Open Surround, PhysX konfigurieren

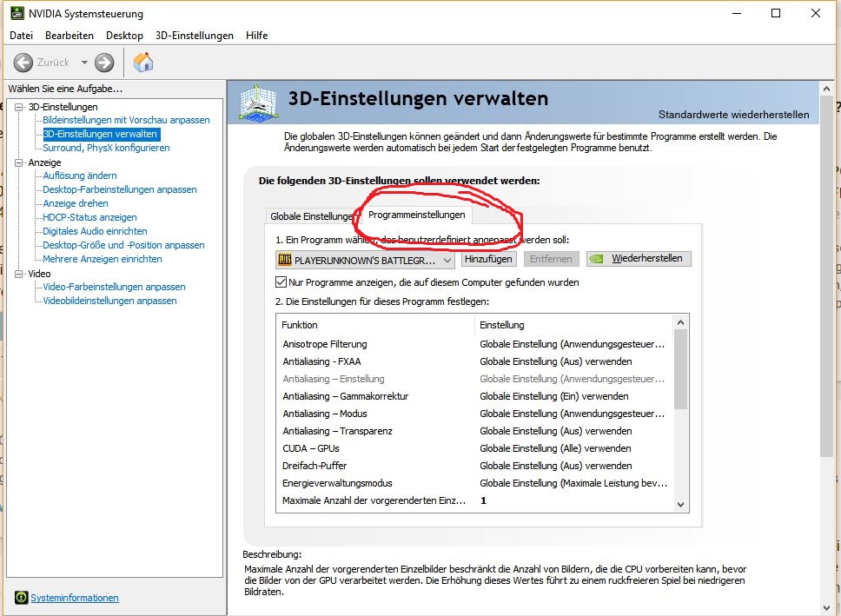coord(106,148)
